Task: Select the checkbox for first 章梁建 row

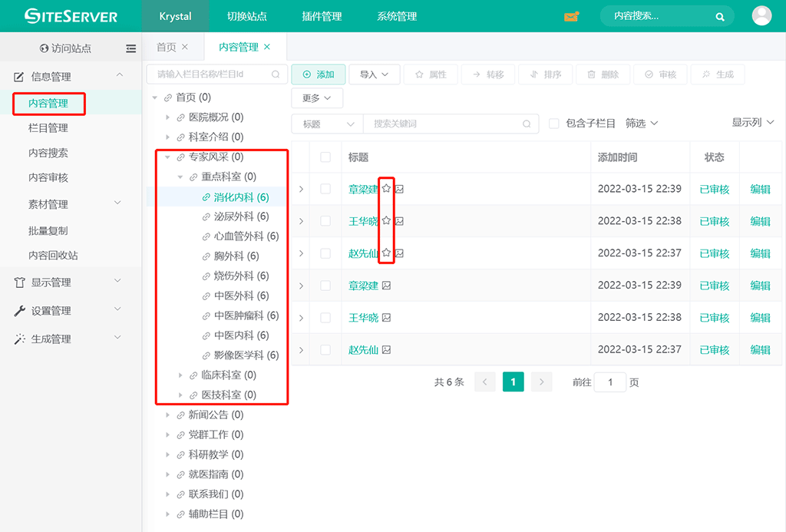Action: click(325, 189)
